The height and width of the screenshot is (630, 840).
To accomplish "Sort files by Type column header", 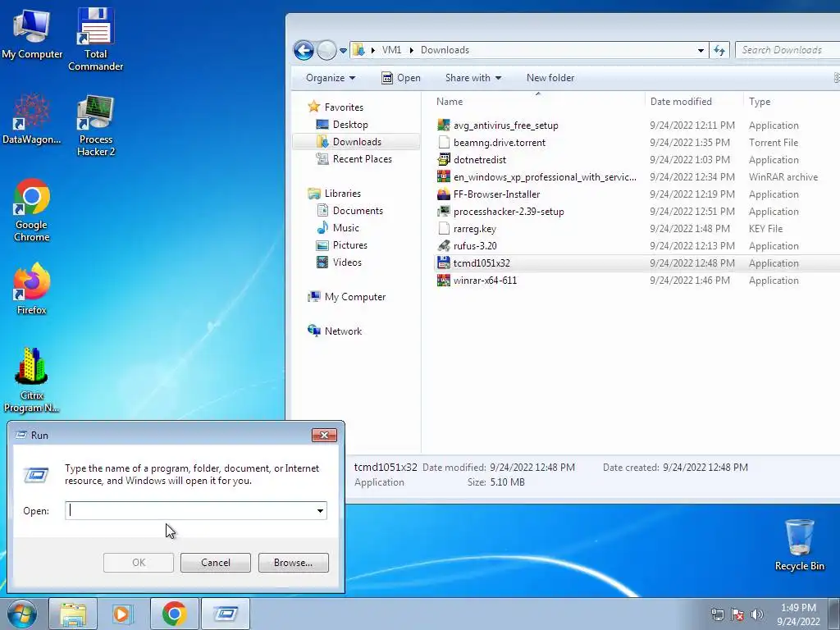I will [x=792, y=101].
